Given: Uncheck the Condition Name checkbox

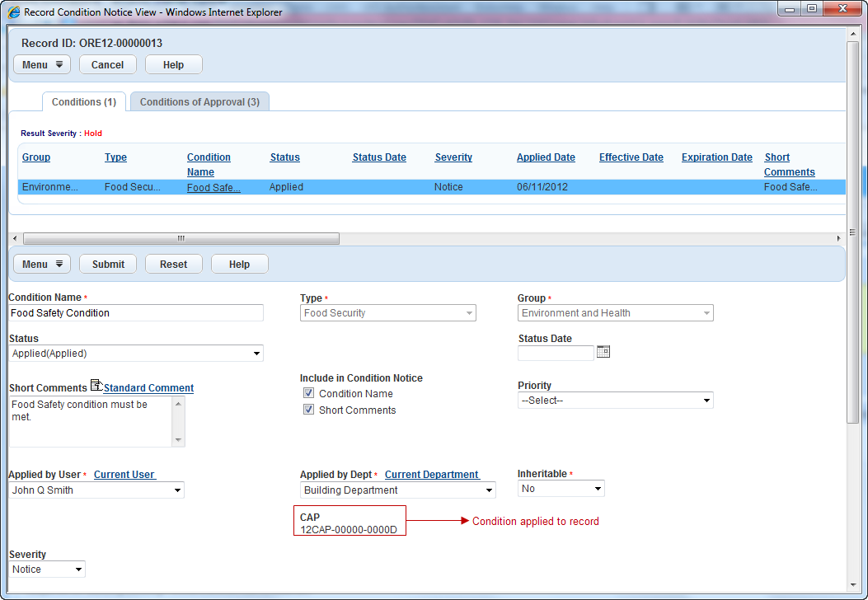Looking at the screenshot, I should tap(309, 394).
